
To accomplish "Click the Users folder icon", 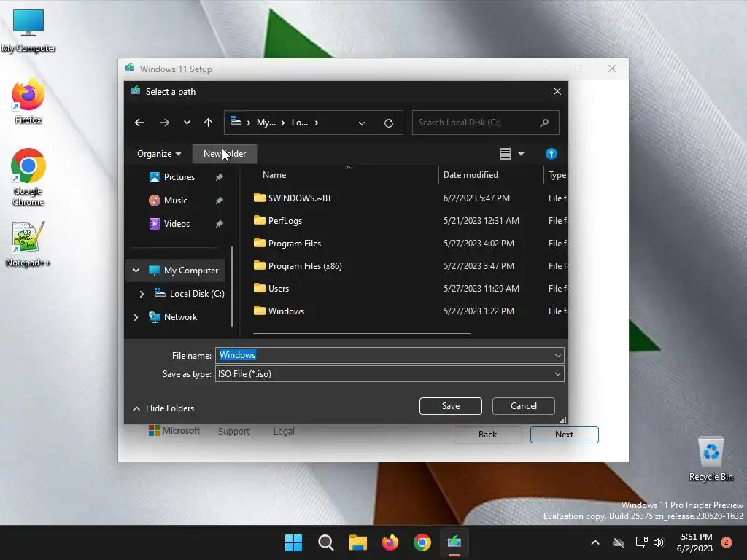I will [260, 288].
